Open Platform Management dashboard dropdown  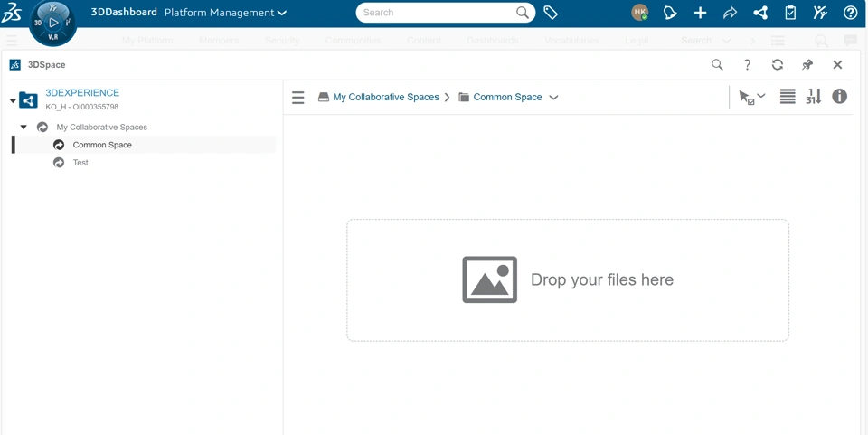click(x=225, y=12)
